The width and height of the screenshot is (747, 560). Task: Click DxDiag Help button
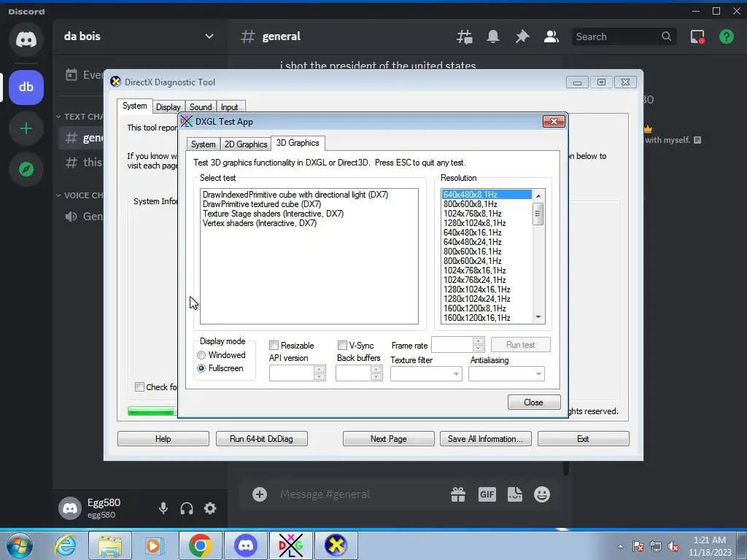pyautogui.click(x=163, y=438)
